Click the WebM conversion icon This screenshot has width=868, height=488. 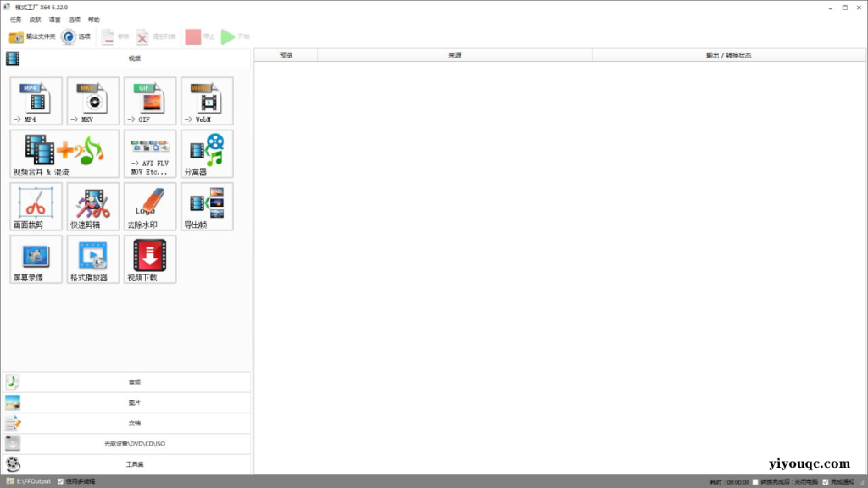click(207, 101)
